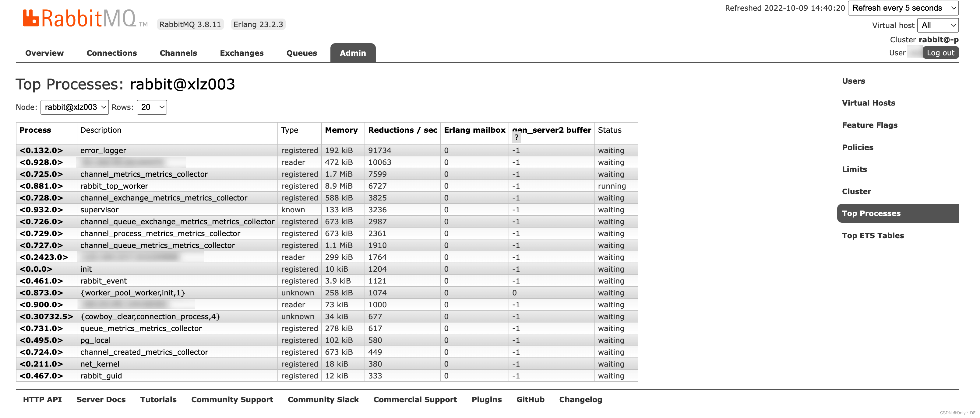Open the Exchanges tab

(x=241, y=53)
